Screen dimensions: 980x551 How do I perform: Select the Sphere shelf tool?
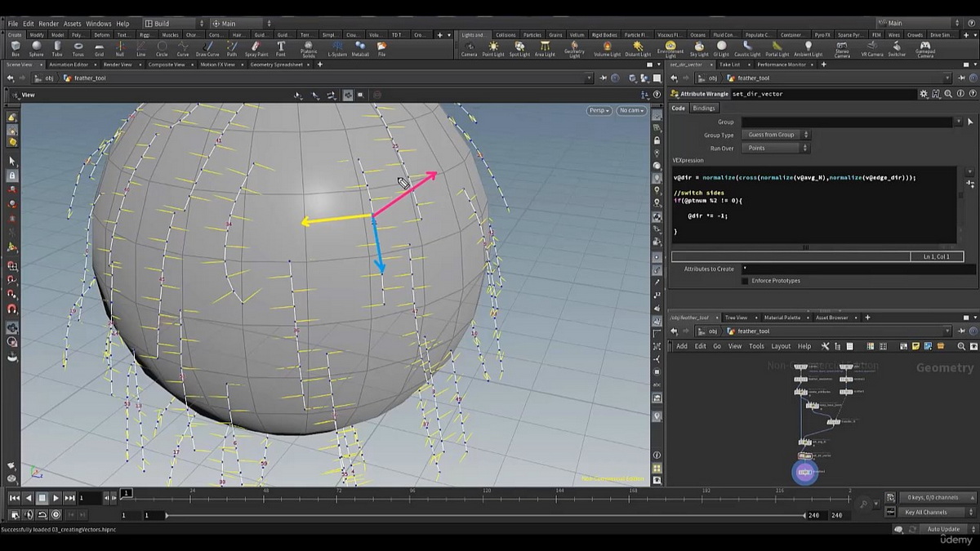tap(36, 48)
